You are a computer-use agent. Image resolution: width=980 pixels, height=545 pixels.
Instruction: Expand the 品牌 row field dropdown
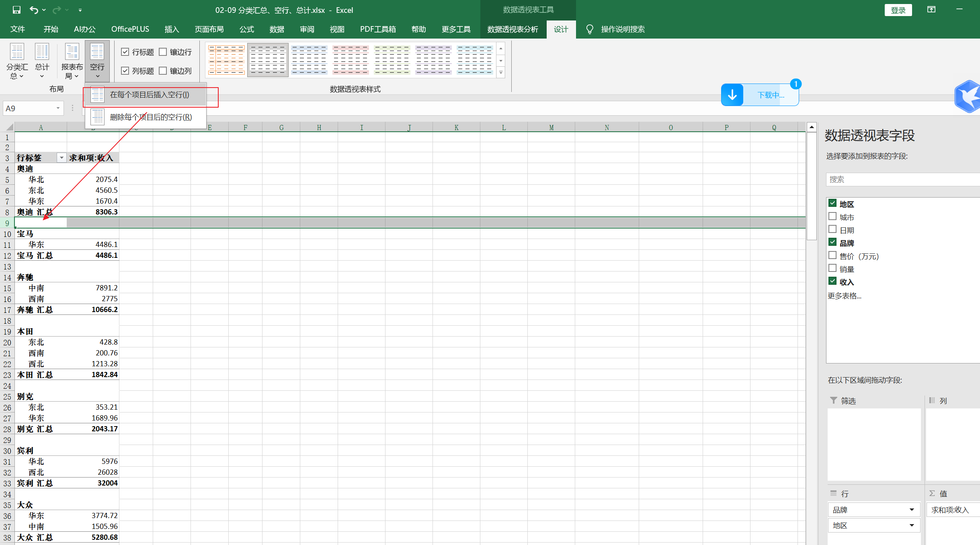[912, 510]
